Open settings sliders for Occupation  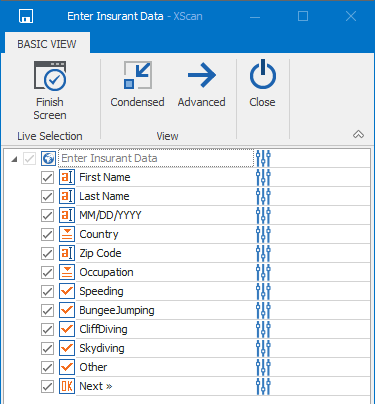[263, 272]
